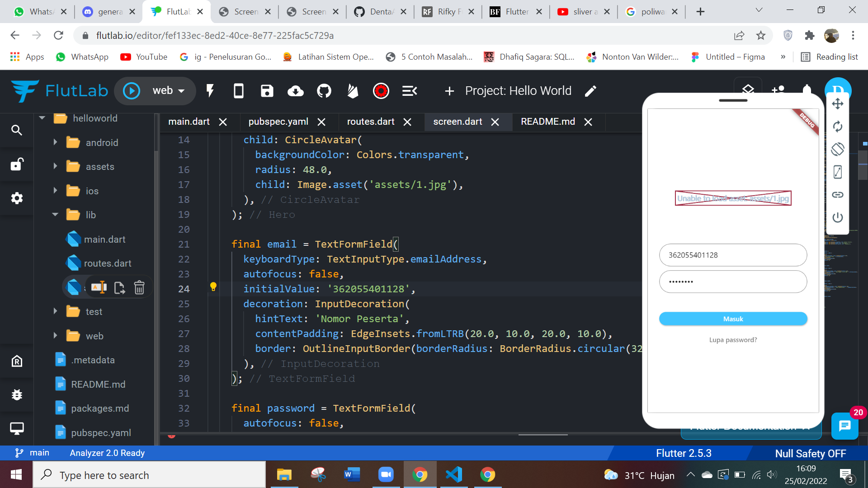Start recording with the red record button
Image resolution: width=868 pixels, height=488 pixels.
[381, 91]
